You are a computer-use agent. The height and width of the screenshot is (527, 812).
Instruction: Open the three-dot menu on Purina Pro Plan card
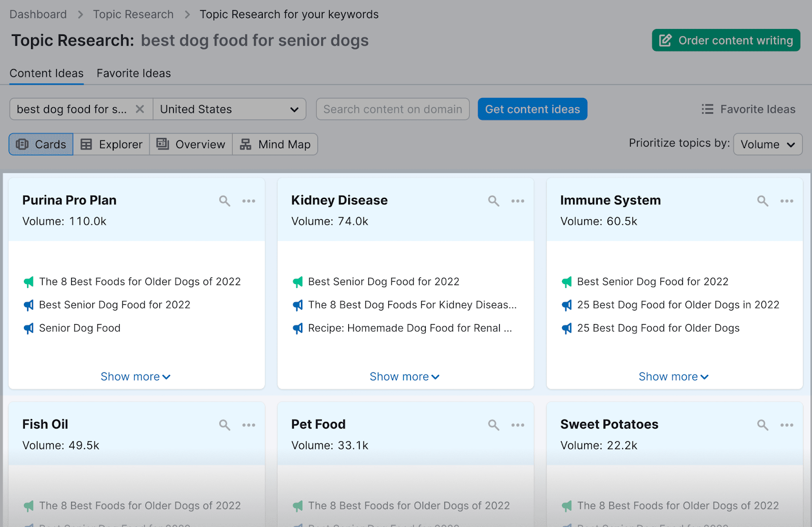249,201
